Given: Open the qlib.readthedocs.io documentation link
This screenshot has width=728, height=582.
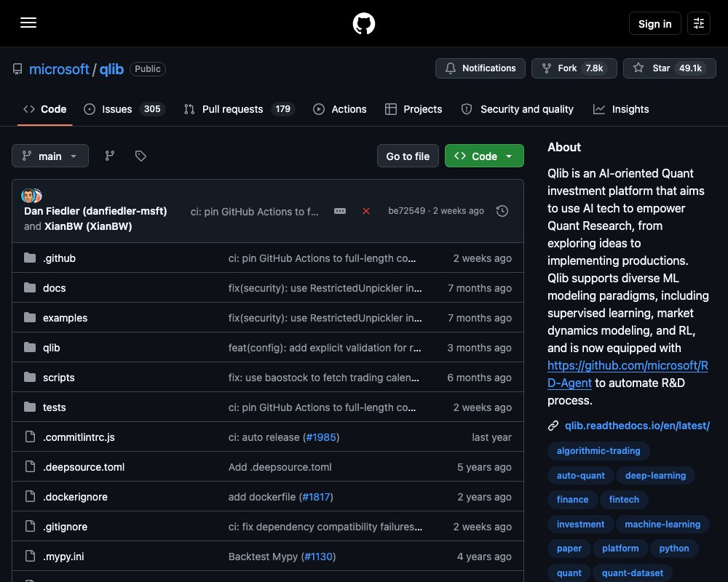Looking at the screenshot, I should (x=637, y=426).
